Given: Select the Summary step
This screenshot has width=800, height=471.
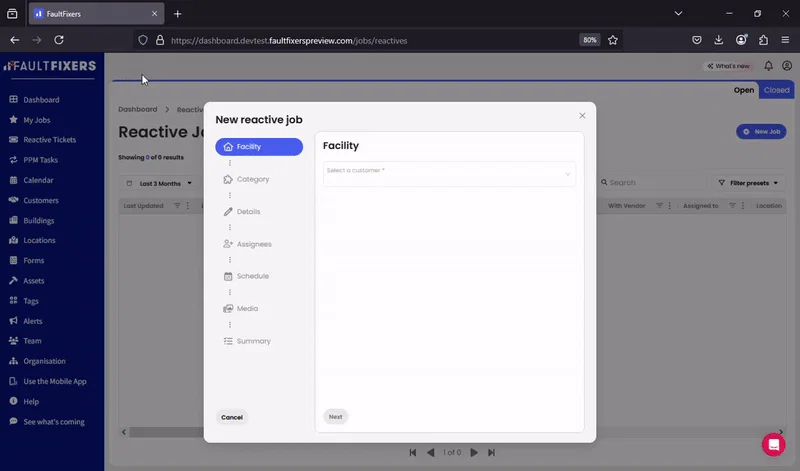Looking at the screenshot, I should point(247,341).
